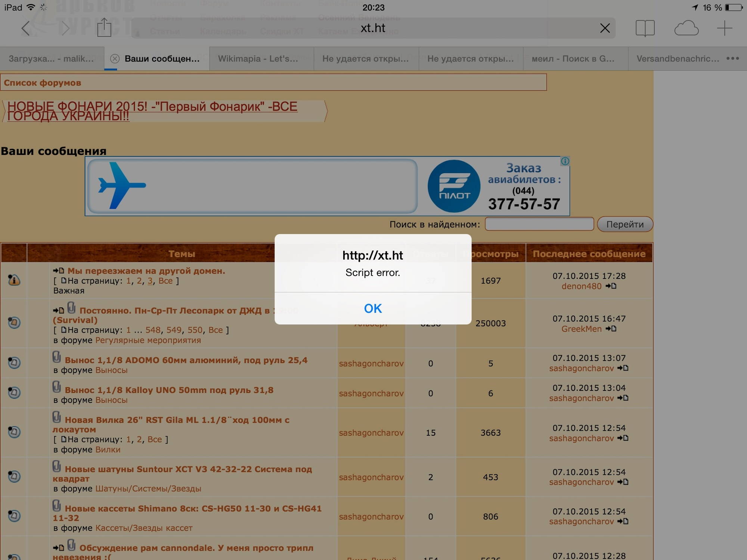Open iCloud tabs cloud icon
This screenshot has height=560, width=747.
click(x=686, y=28)
